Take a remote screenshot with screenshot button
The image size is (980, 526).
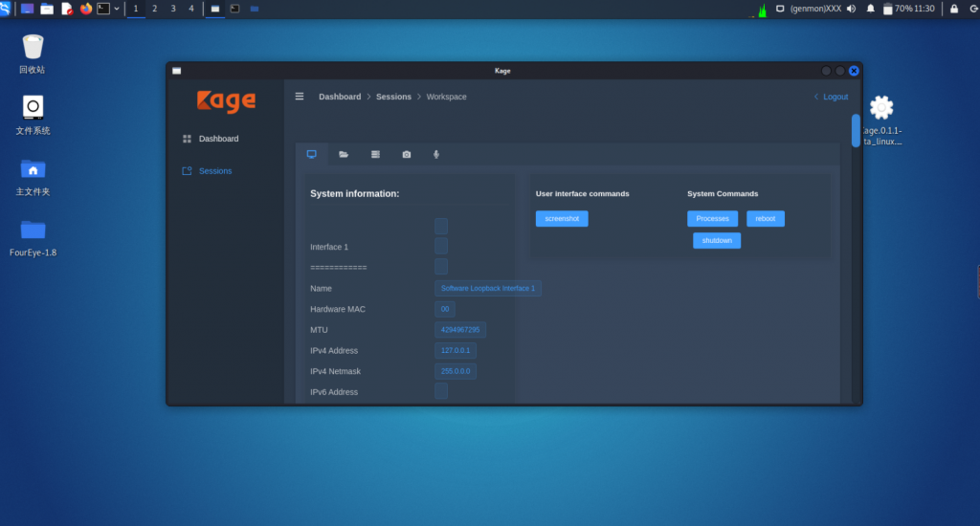tap(562, 219)
